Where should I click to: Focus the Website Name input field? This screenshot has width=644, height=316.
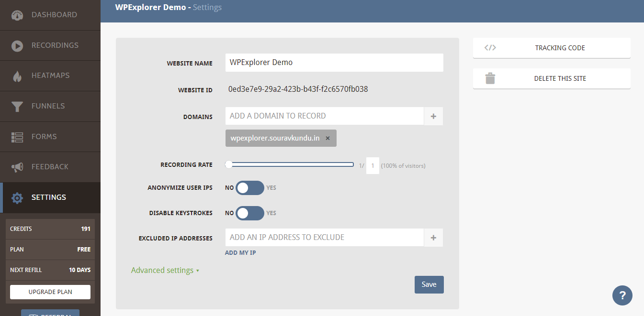[x=334, y=63]
